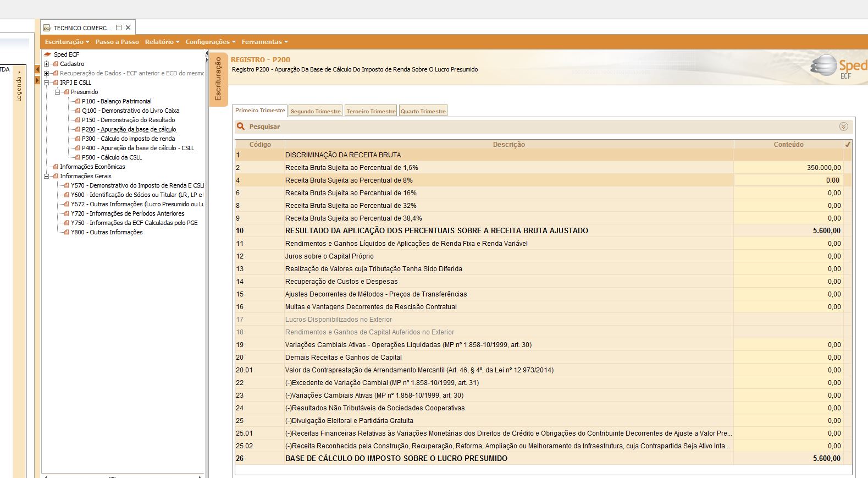Screen dimensions: 868x478
Task: Collapse the Presumido tree node
Action: pyautogui.click(x=58, y=92)
